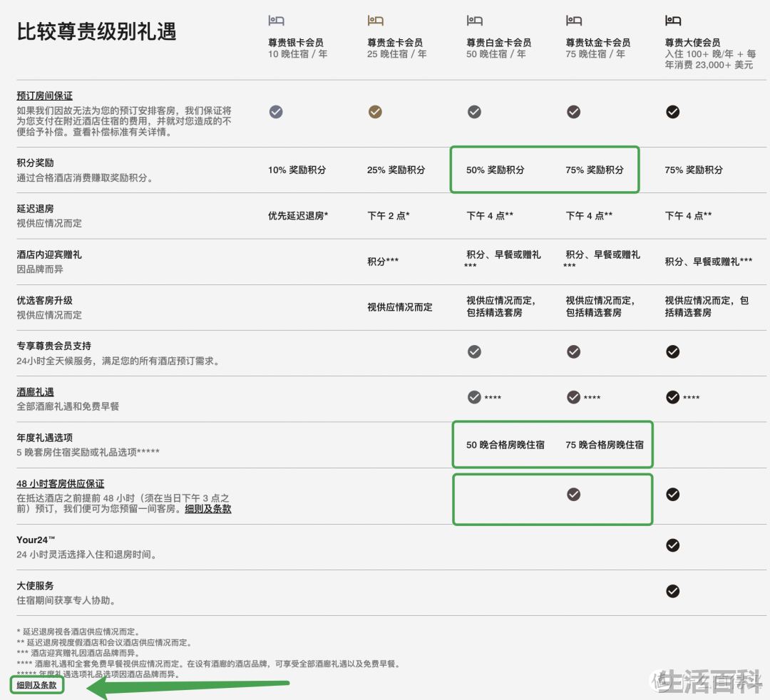
Task: Click the 比较尊贵级别礼遇 heading
Action: point(97,31)
